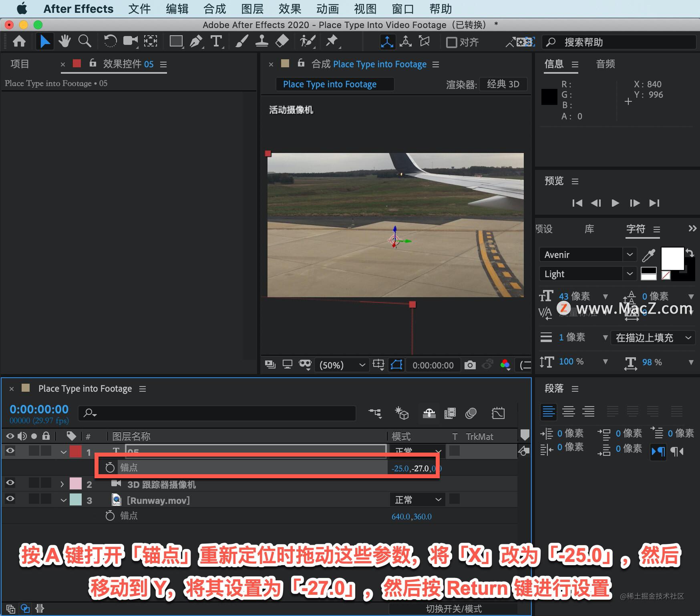
Task: Hide the Runway.mov layer eye
Action: [x=10, y=499]
